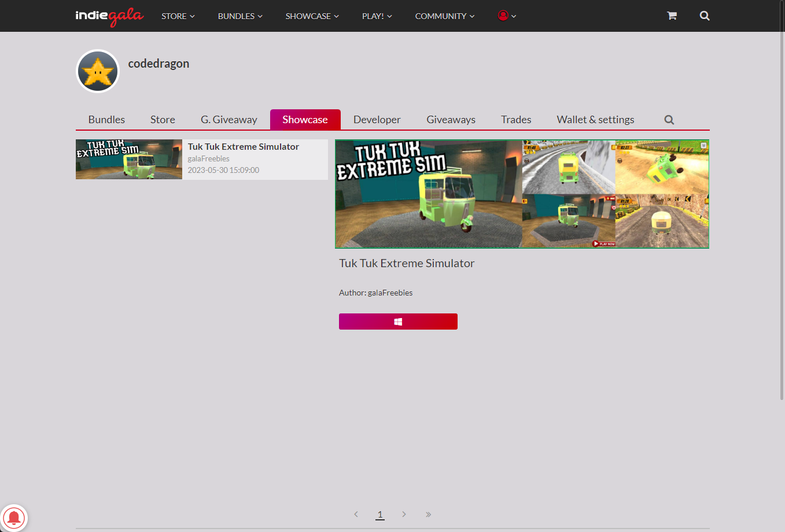Screen dimensions: 785x532
Task: Click the Tuk Tuk Extreme Simulator heading
Action: point(407,263)
